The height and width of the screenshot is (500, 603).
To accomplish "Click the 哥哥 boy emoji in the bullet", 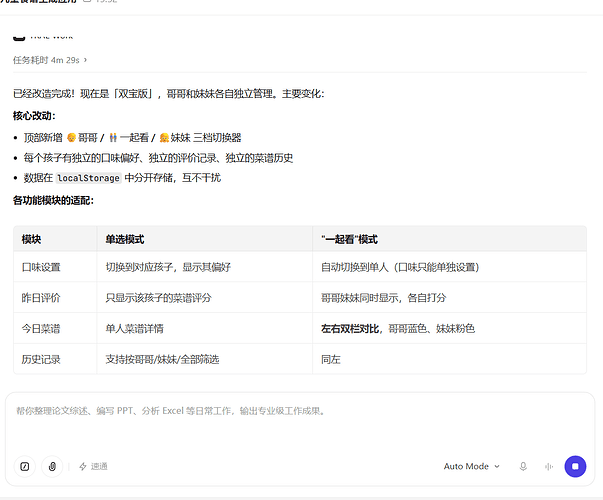I will pyautogui.click(x=71, y=137).
